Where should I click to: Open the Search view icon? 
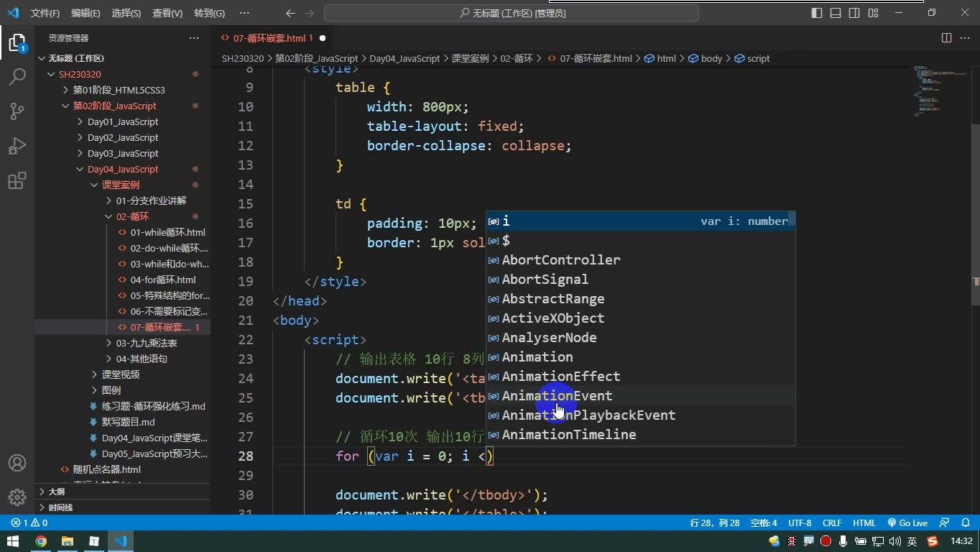17,76
